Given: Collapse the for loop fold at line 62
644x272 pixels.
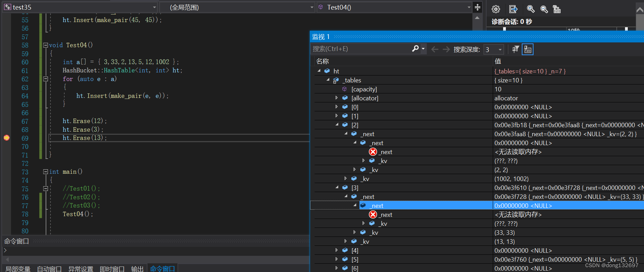Looking at the screenshot, I should point(45,79).
